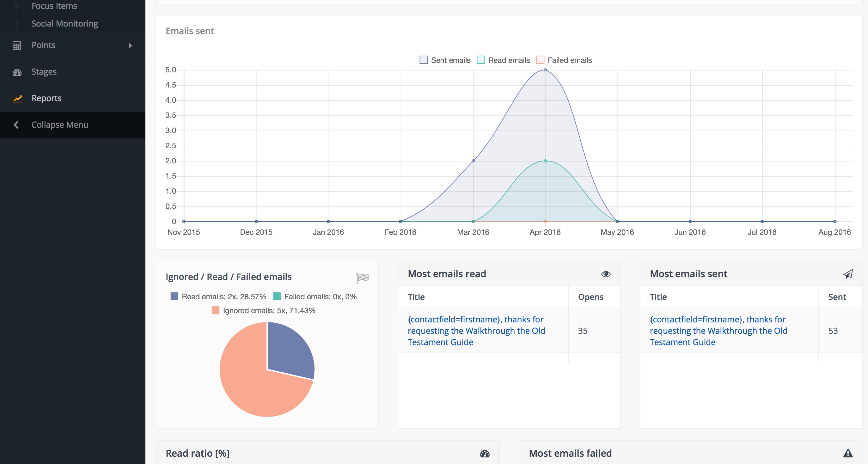
Task: Click the Opens column header
Action: tap(591, 297)
